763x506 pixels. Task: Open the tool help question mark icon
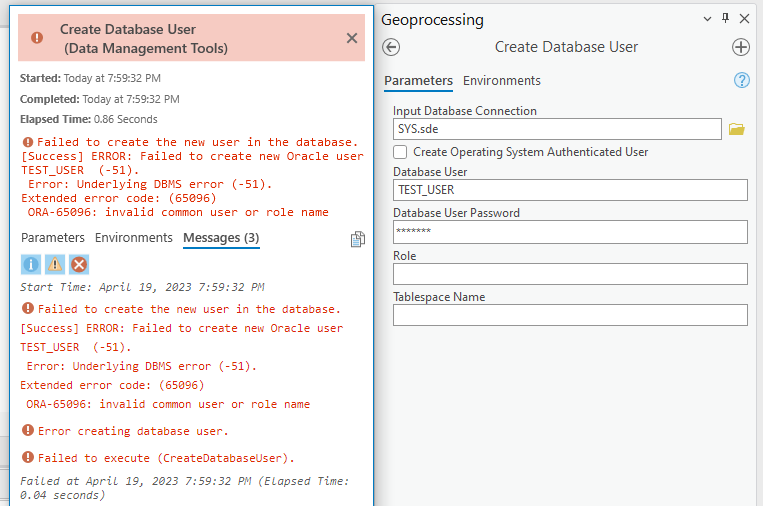(741, 81)
